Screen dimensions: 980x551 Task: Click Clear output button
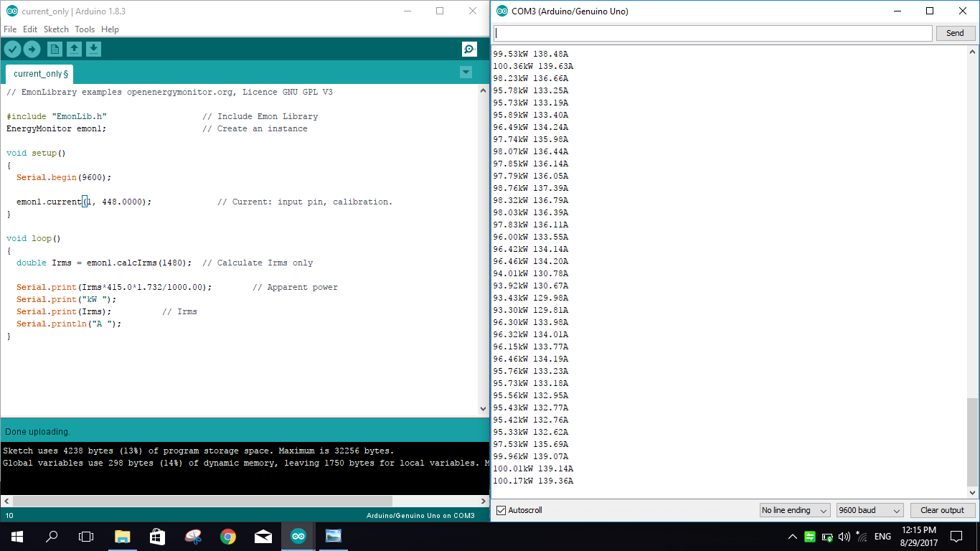[942, 510]
